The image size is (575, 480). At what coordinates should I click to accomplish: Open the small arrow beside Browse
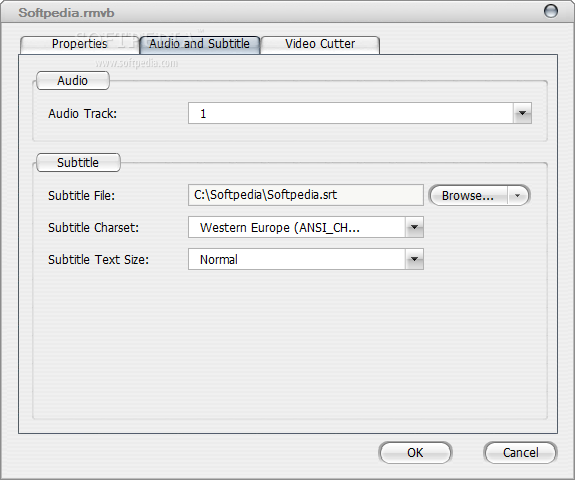517,195
